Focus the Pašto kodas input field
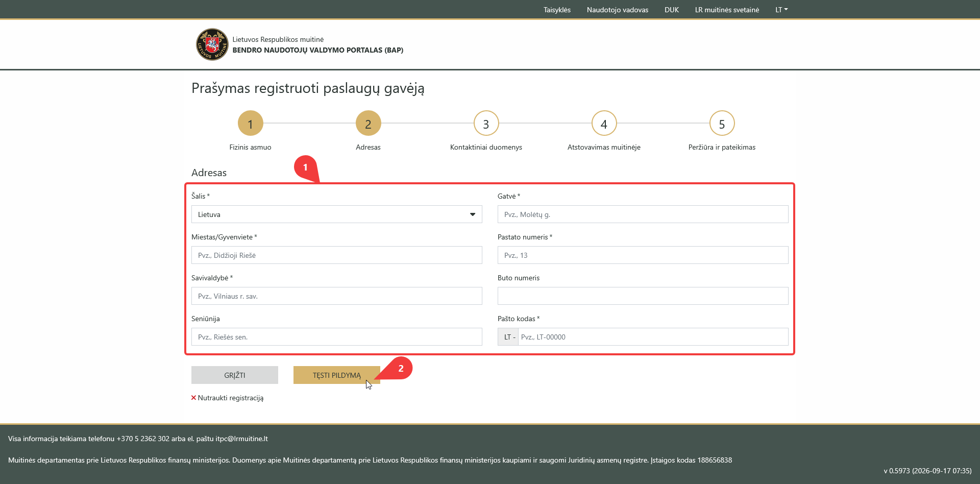Screen dimensions: 980x484 tap(653, 337)
